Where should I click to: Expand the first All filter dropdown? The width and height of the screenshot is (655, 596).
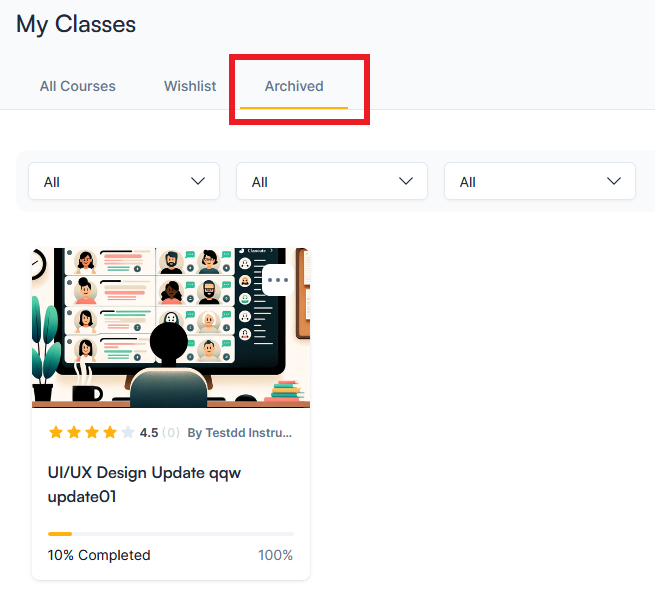coord(124,181)
